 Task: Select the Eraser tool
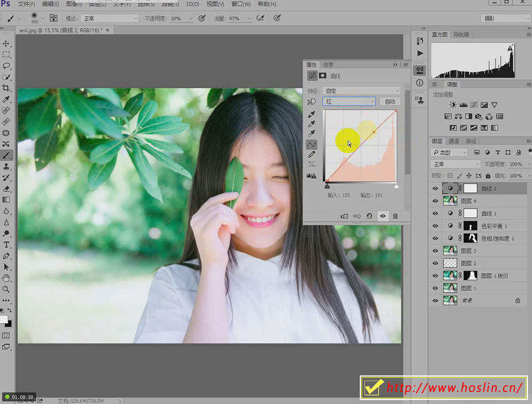click(6, 189)
